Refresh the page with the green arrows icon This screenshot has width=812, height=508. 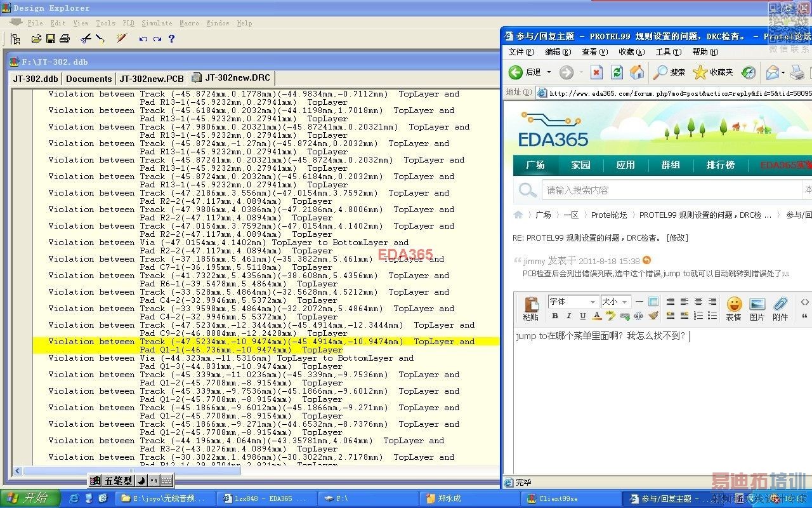click(x=617, y=72)
